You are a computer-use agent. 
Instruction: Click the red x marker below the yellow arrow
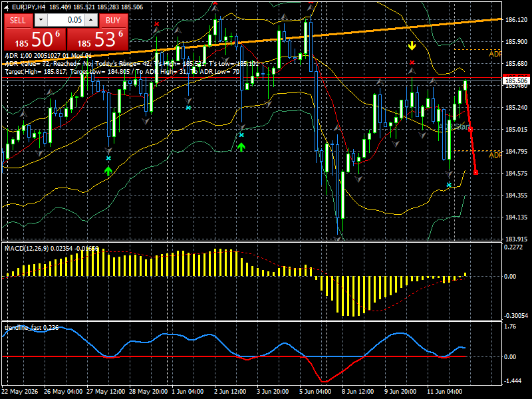pos(412,63)
